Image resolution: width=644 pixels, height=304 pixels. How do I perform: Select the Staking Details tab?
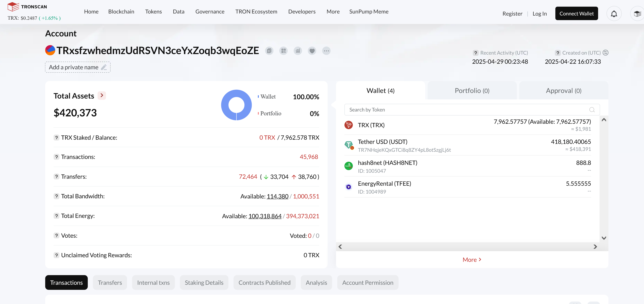[204, 282]
